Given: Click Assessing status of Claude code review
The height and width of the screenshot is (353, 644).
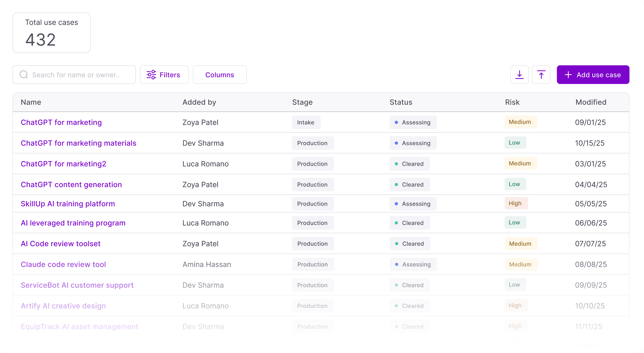Looking at the screenshot, I should pos(413,264).
